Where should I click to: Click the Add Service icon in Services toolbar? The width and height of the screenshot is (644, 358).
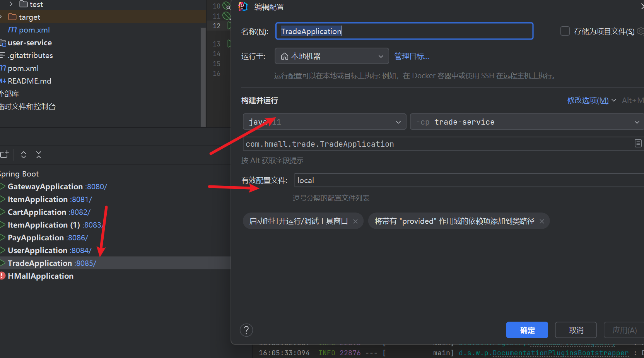4,154
